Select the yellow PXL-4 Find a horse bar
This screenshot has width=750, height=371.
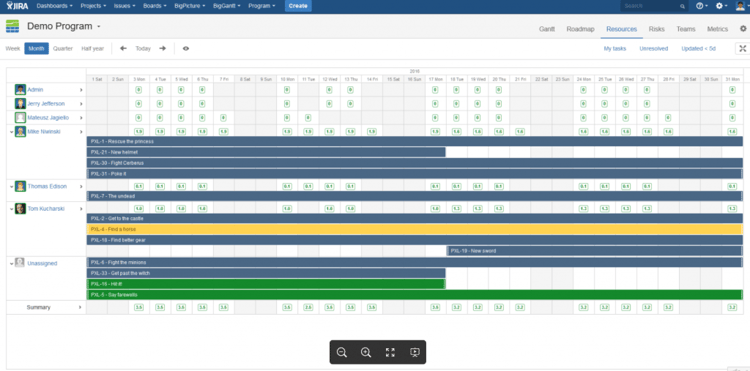(x=414, y=229)
